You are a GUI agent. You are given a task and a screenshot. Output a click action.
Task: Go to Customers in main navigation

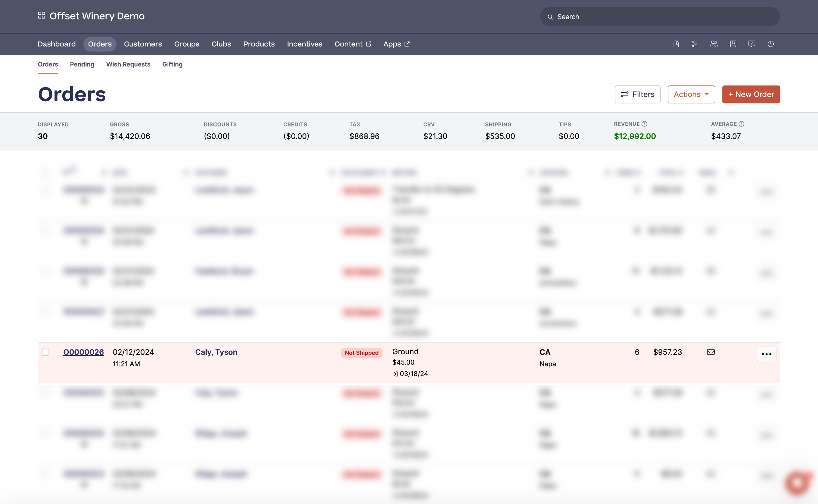coord(143,44)
